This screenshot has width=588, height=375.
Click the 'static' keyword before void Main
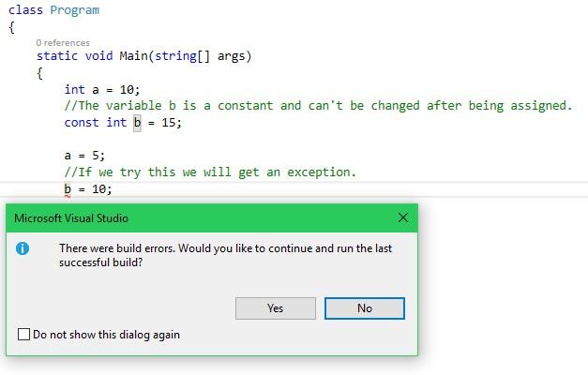(57, 56)
